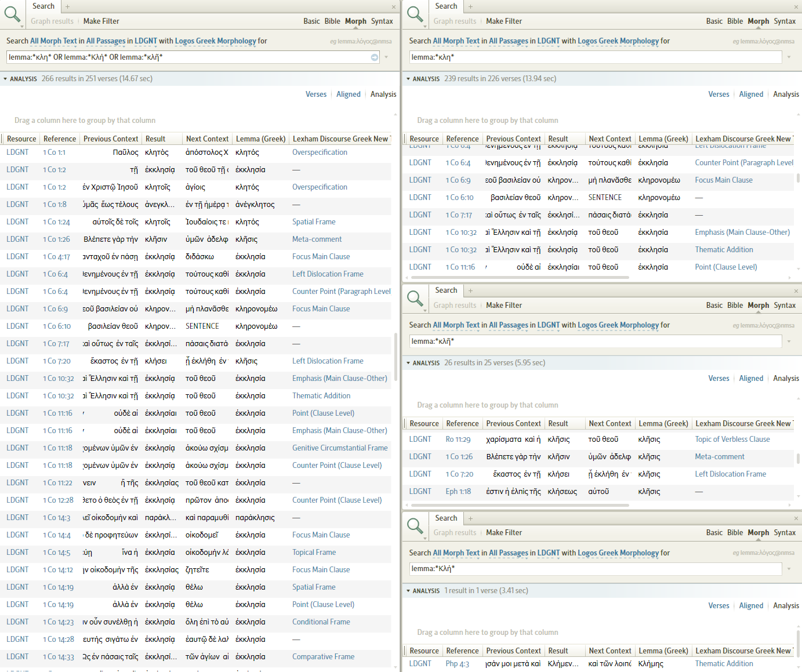Switch to Bible search in the 26-results panel
The width and height of the screenshot is (802, 672).
(735, 306)
